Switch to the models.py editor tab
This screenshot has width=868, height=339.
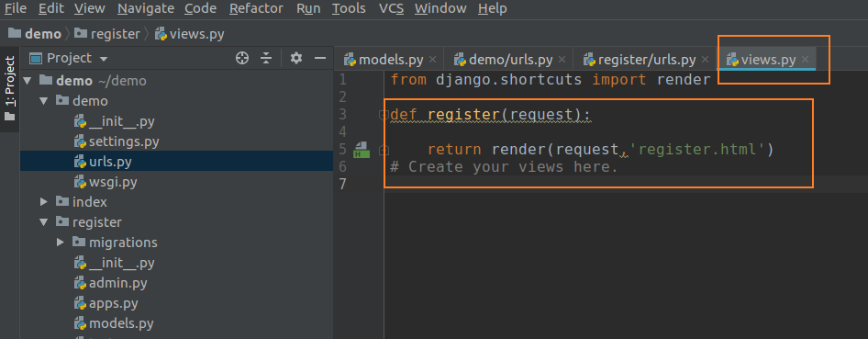[x=390, y=60]
